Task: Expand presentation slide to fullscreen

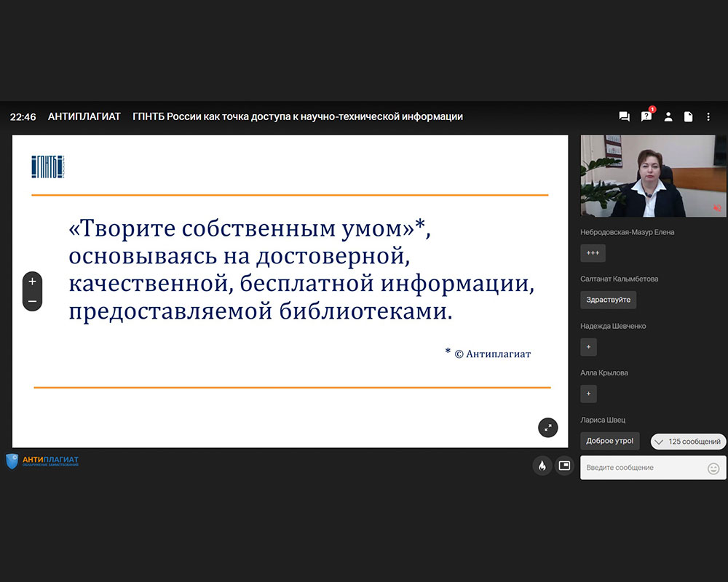Action: click(548, 428)
